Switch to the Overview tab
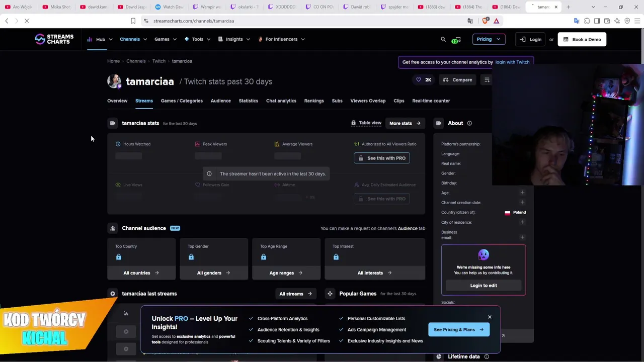The height and width of the screenshot is (362, 644). coord(117,101)
